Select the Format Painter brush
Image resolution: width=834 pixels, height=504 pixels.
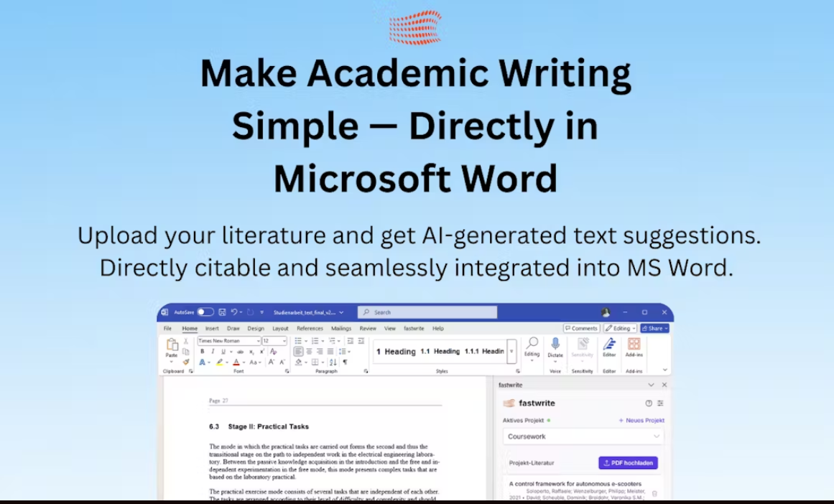(186, 362)
